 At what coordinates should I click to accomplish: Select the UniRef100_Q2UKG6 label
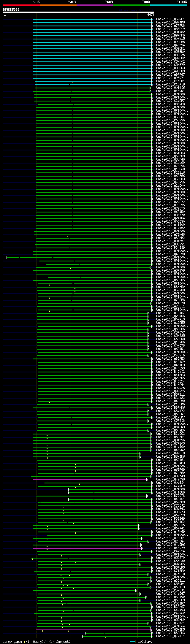[170, 316]
